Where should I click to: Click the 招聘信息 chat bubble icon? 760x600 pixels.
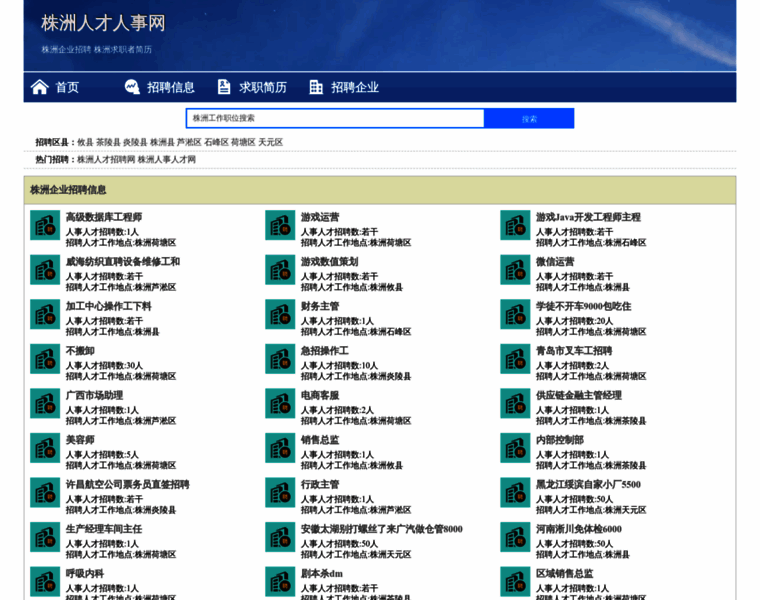click(132, 87)
